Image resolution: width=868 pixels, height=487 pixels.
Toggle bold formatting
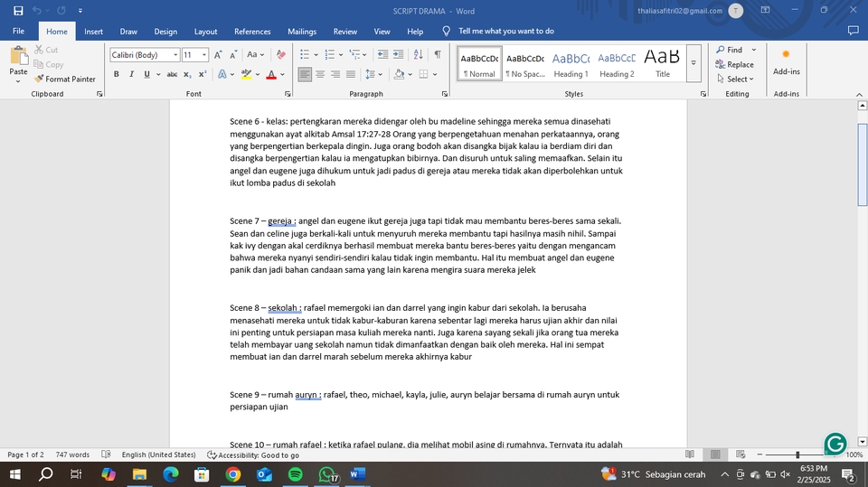pos(117,74)
